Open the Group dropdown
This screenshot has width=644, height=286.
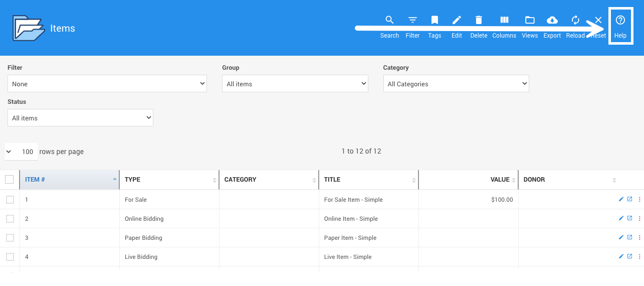(x=295, y=84)
